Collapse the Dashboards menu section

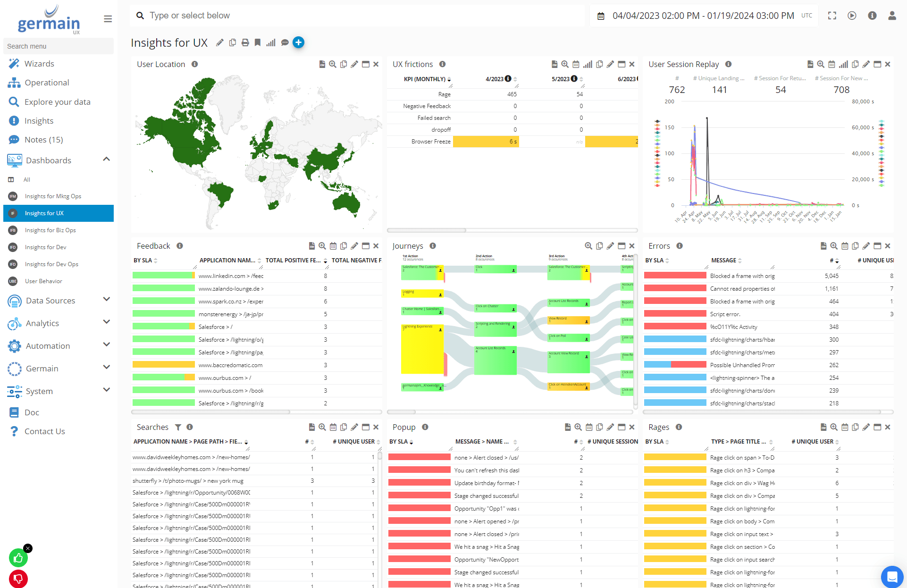click(107, 160)
